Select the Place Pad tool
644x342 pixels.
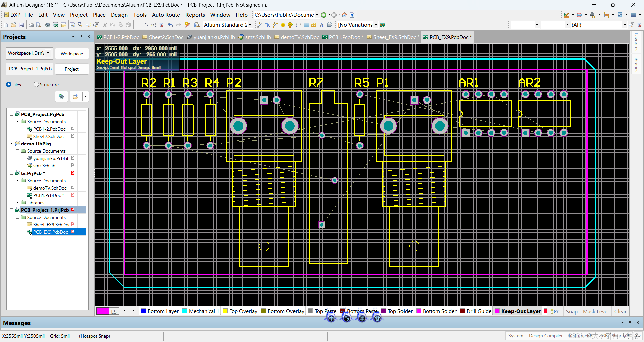pyautogui.click(x=283, y=25)
